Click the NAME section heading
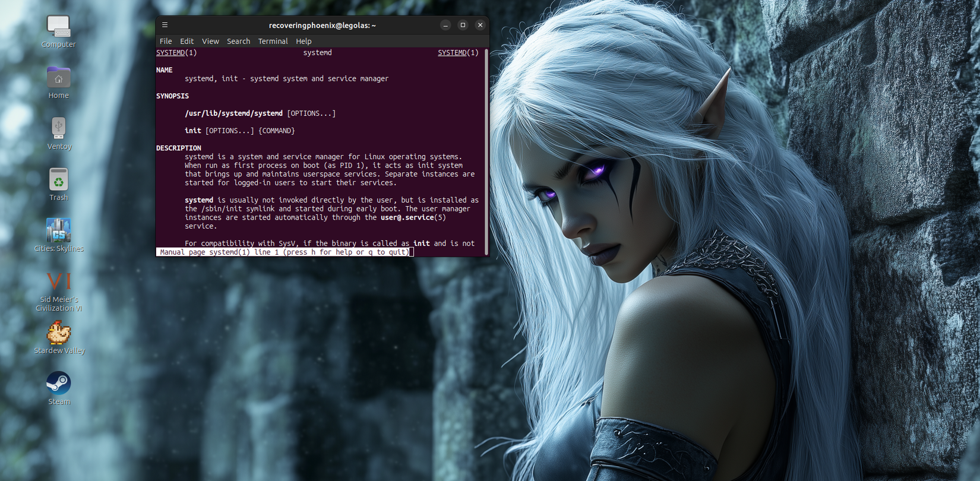Screen dimensions: 980x481 165,70
